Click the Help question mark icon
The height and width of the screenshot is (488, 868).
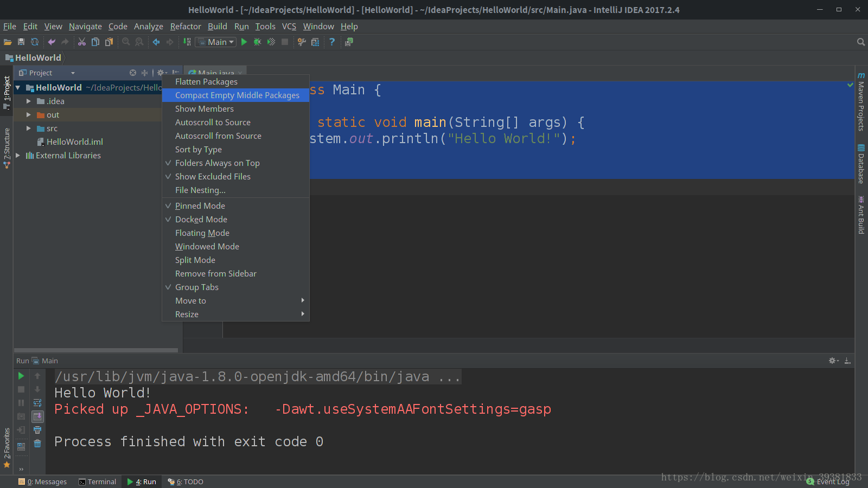(332, 42)
